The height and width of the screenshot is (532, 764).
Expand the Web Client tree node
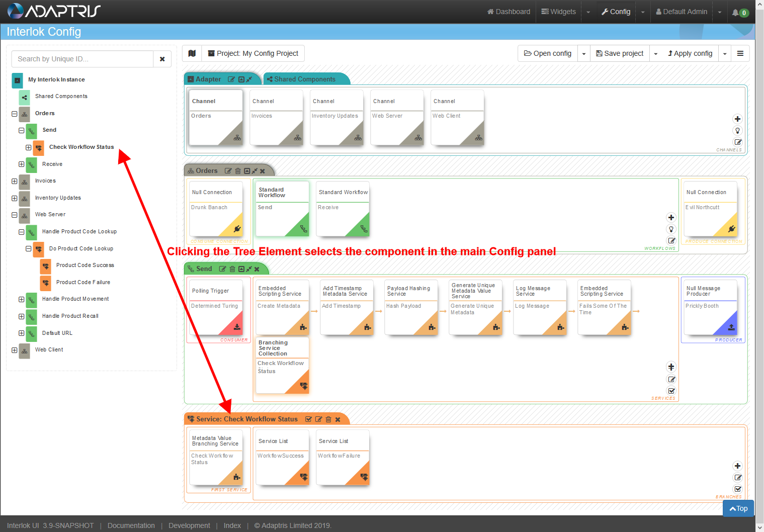click(x=15, y=350)
